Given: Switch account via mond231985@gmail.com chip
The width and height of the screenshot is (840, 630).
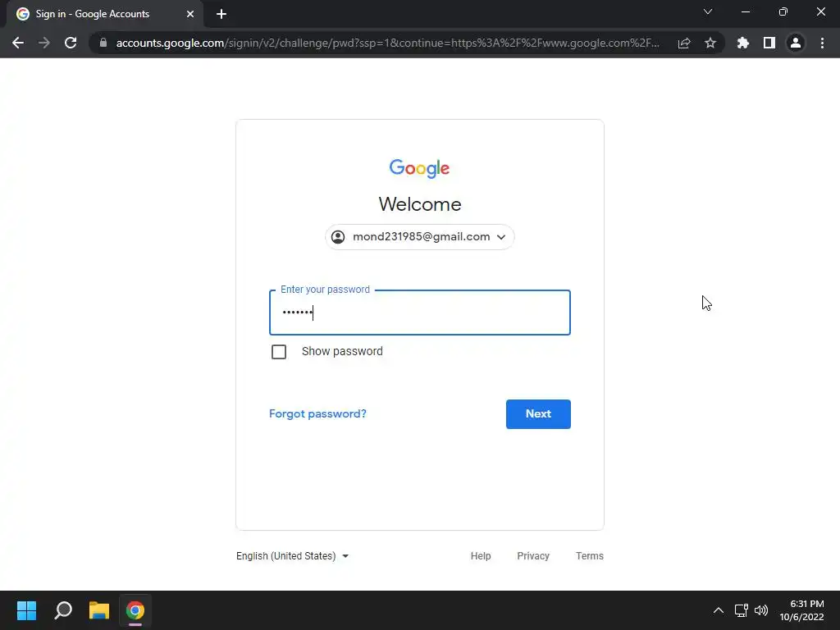Looking at the screenshot, I should click(x=419, y=237).
